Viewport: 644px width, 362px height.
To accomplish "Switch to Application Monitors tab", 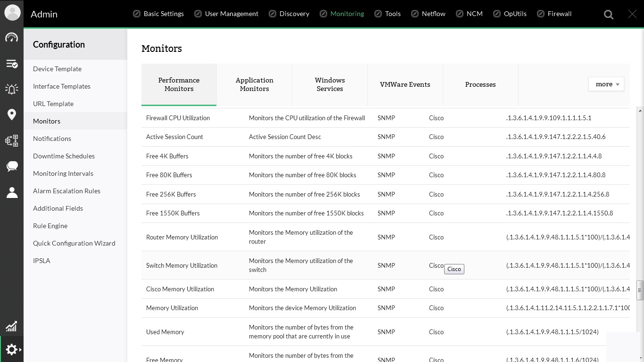I will click(x=254, y=84).
